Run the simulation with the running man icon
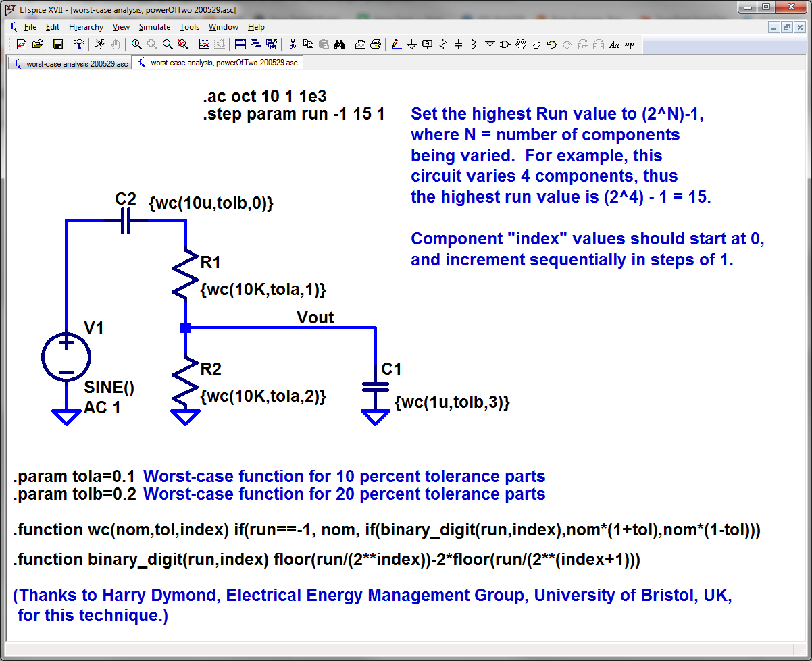 pyautogui.click(x=100, y=45)
